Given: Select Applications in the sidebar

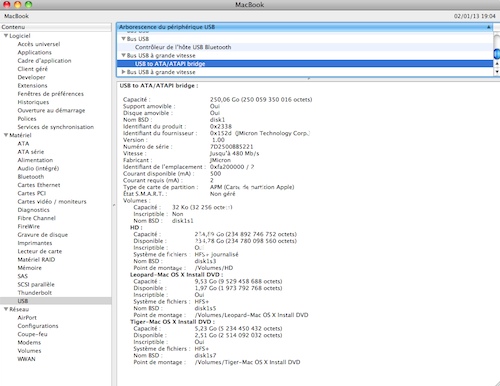Looking at the screenshot, I should tap(35, 52).
